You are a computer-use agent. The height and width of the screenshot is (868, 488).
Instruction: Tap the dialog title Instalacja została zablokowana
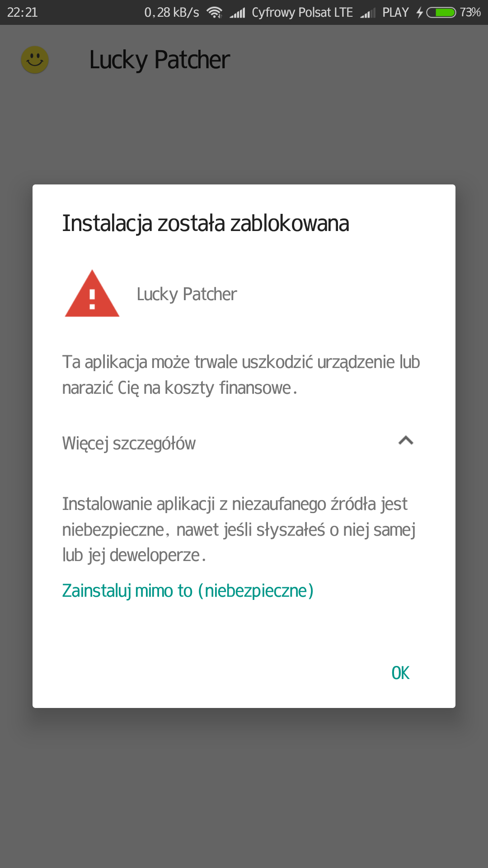pyautogui.click(x=206, y=223)
